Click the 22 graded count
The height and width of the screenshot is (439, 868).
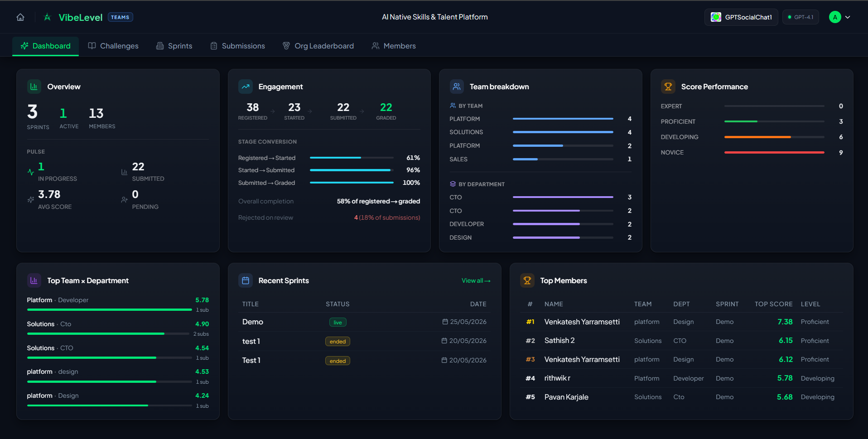click(386, 107)
